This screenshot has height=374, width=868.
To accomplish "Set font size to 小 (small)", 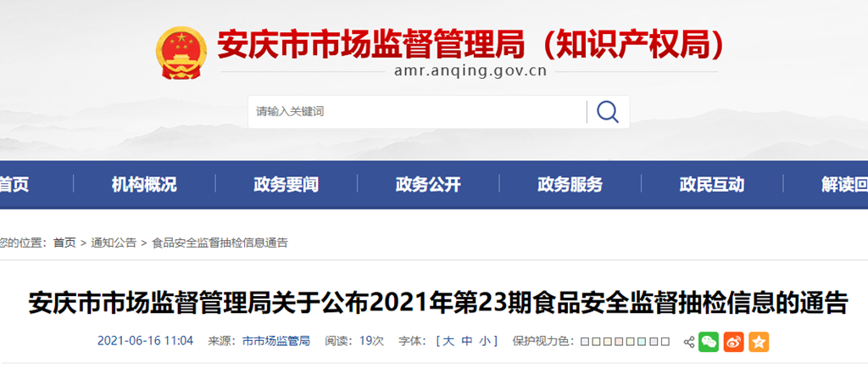I will click(485, 341).
